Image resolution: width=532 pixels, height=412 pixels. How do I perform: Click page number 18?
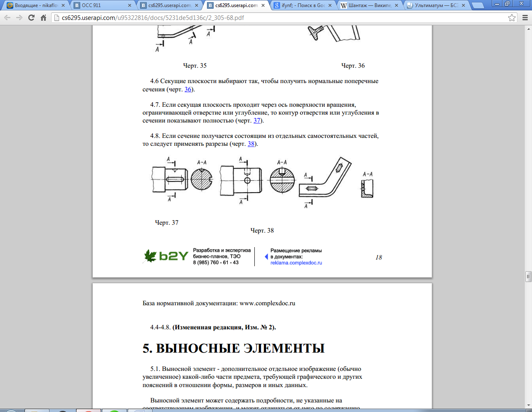click(x=379, y=257)
